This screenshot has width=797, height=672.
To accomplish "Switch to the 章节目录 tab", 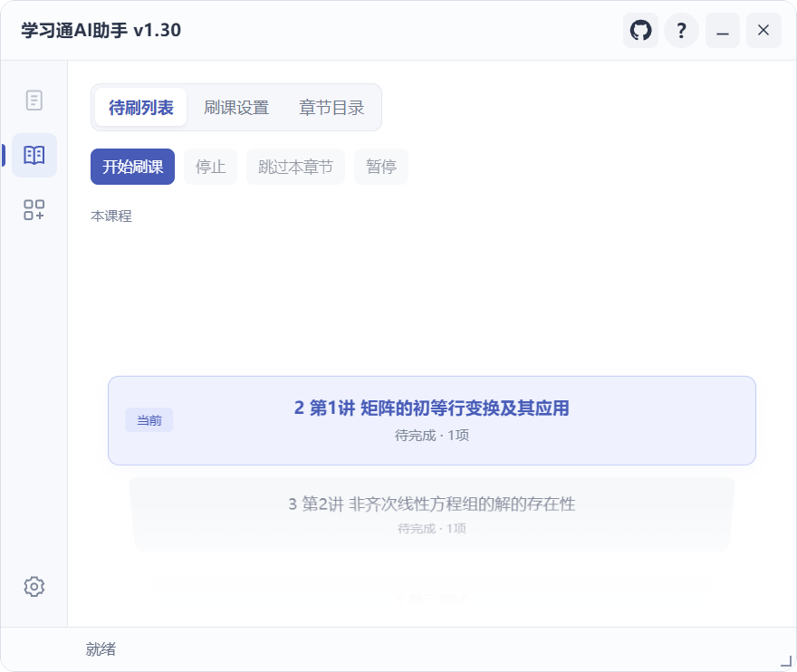I will pyautogui.click(x=331, y=107).
